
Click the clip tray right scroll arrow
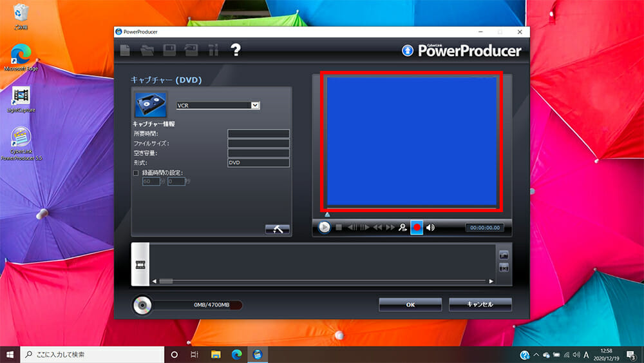pos(491,281)
